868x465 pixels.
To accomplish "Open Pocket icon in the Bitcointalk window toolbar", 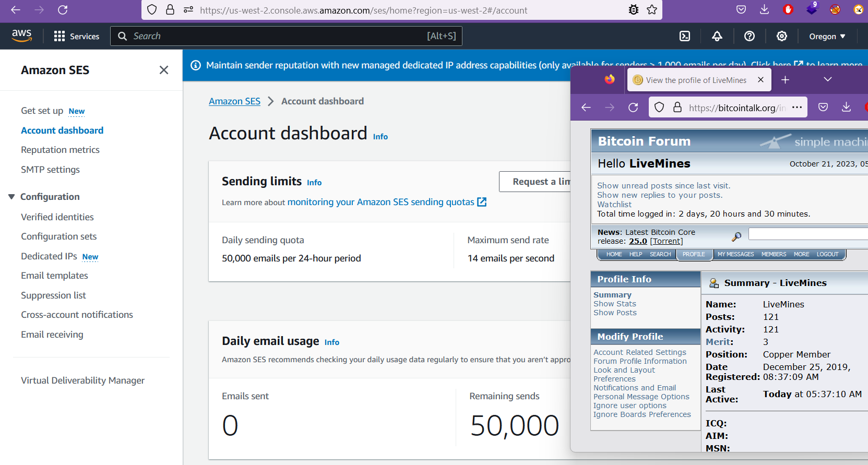I will tap(823, 107).
